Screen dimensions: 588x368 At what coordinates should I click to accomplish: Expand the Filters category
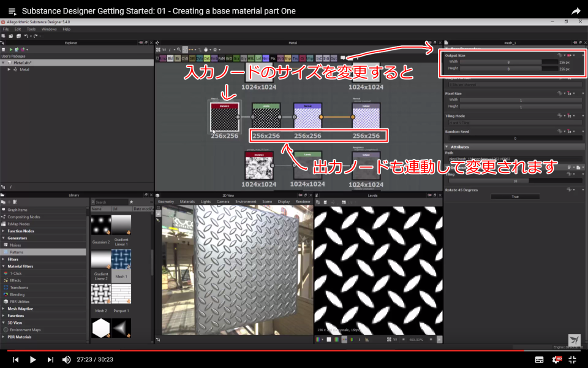click(x=4, y=259)
